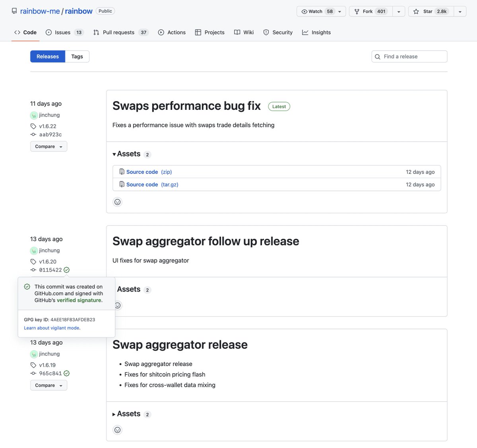Click the zip file icon beside Source code (zip)
Image resolution: width=477 pixels, height=448 pixels.
point(122,172)
